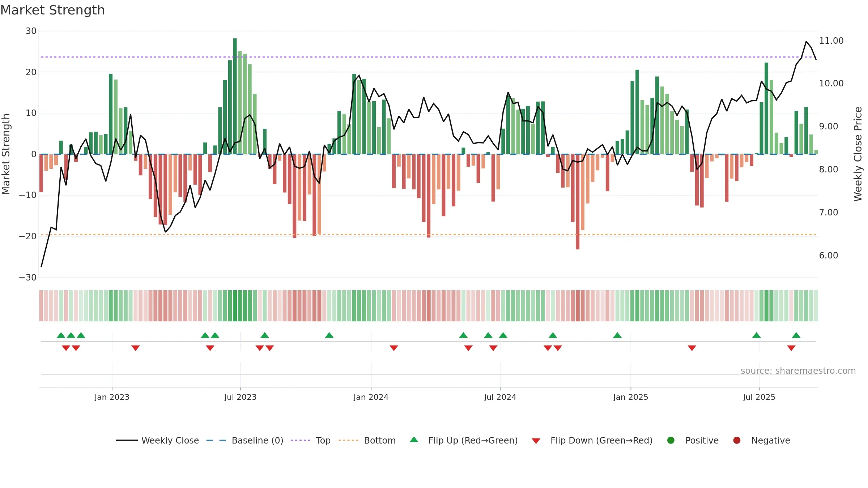Image resolution: width=868 pixels, height=488 pixels.
Task: Click the 11.00 price axis value
Action: [831, 41]
